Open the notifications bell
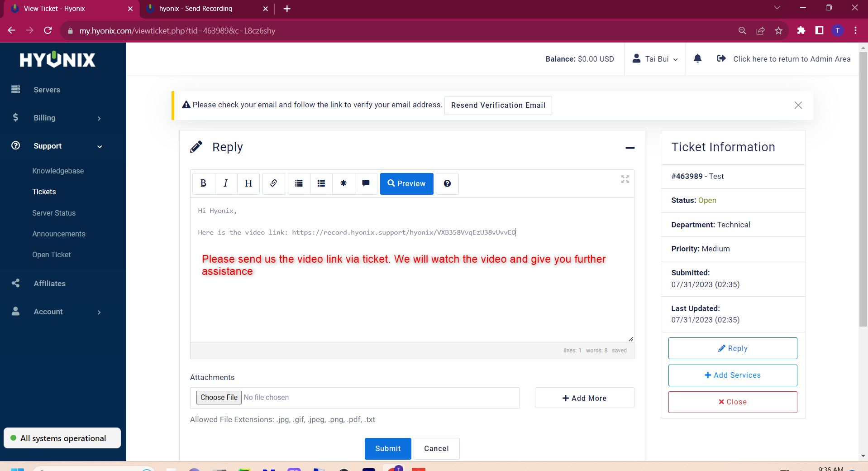The image size is (868, 471). tap(697, 58)
